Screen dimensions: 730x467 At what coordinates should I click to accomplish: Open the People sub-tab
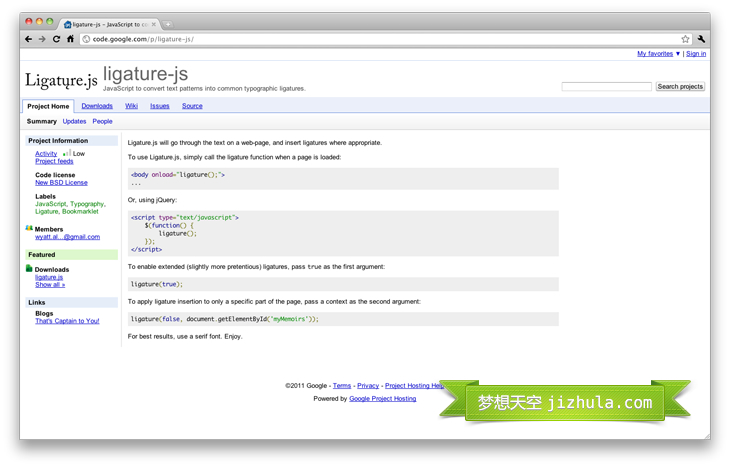coord(102,122)
